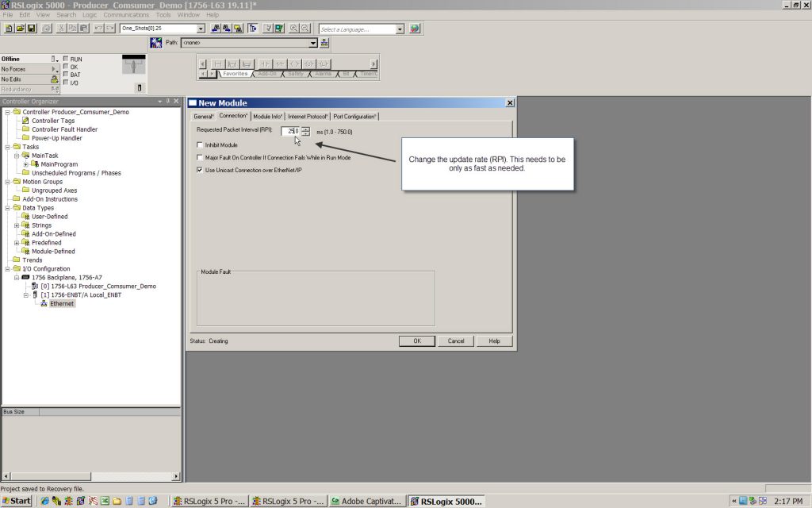Click the No Edits lock icon
The image size is (812, 508).
coord(55,79)
